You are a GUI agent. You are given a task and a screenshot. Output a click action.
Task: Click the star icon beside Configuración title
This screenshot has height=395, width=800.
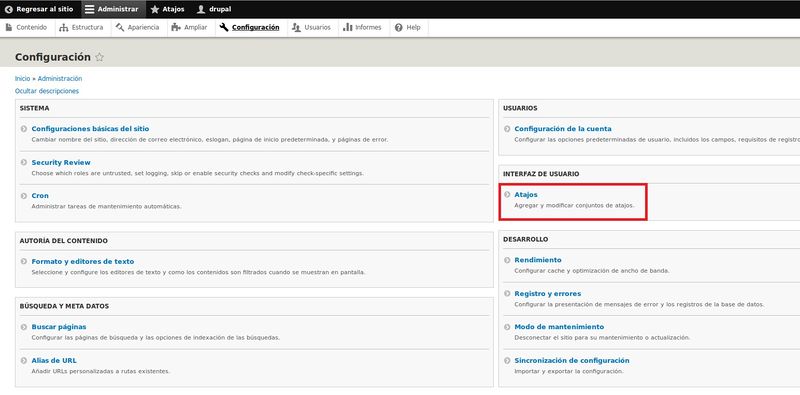point(99,57)
